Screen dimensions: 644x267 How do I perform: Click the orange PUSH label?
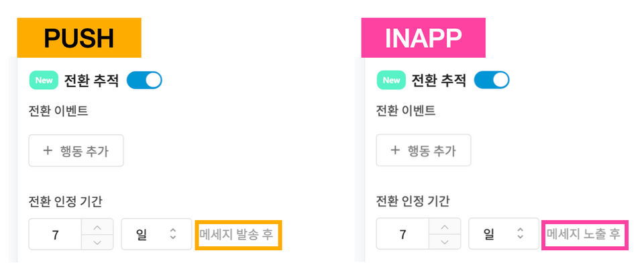tap(79, 38)
